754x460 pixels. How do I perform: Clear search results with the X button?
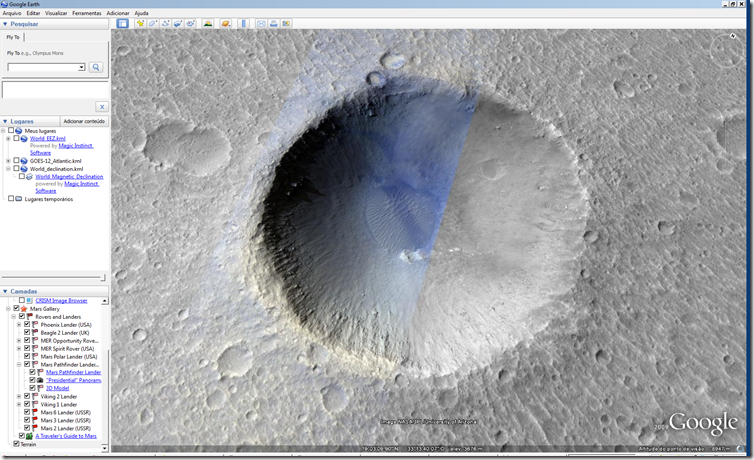[x=101, y=106]
